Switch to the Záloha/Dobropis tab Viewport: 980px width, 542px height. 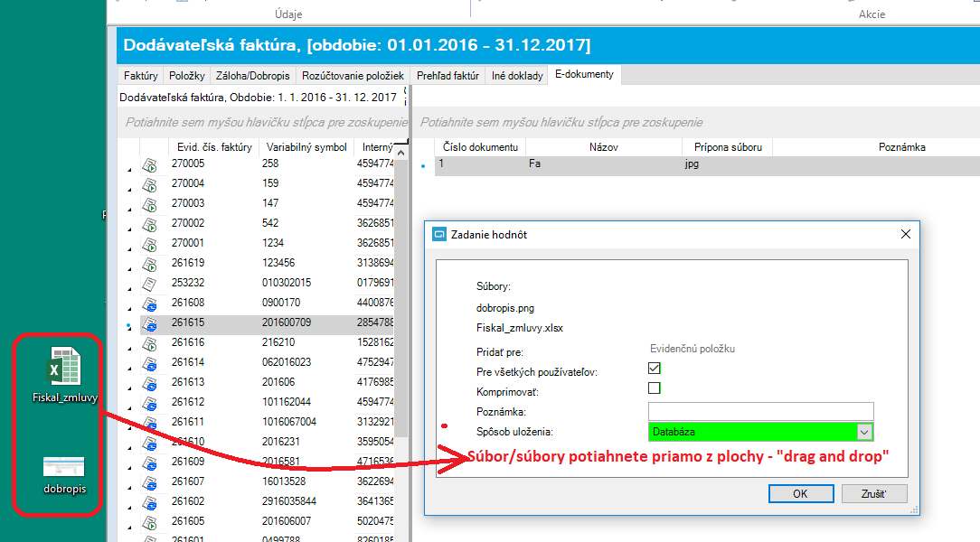point(252,76)
